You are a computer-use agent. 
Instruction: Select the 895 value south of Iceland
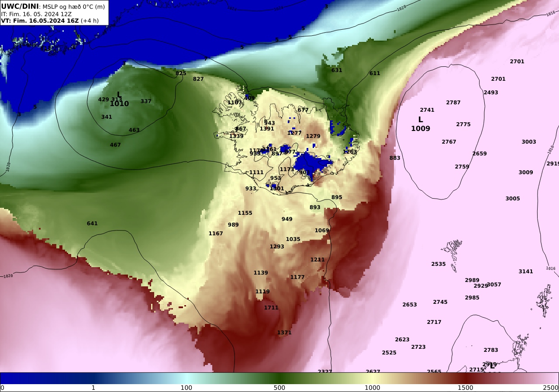point(337,197)
